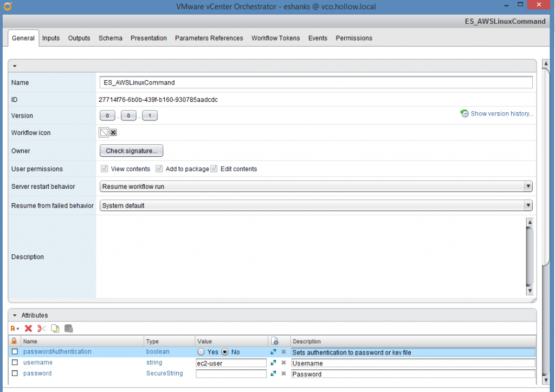Click the scissors cut icon in Attributes toolbar
555x392 pixels.
point(42,328)
